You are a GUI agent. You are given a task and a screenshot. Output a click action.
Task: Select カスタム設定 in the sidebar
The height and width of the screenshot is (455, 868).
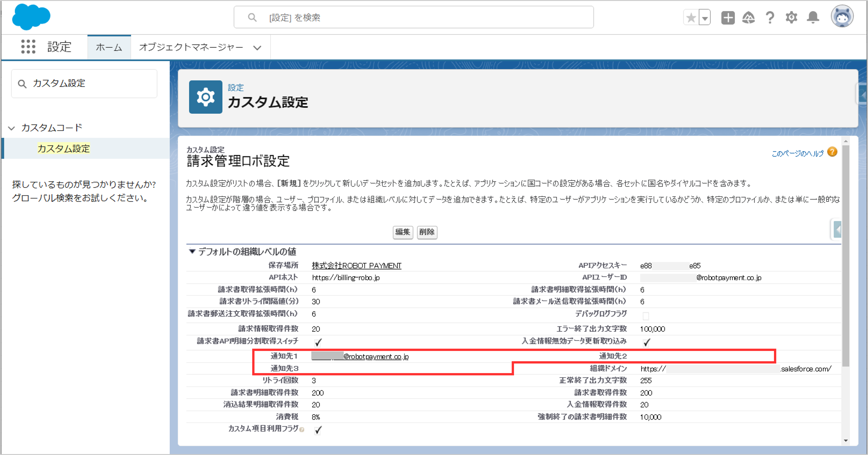(x=63, y=149)
